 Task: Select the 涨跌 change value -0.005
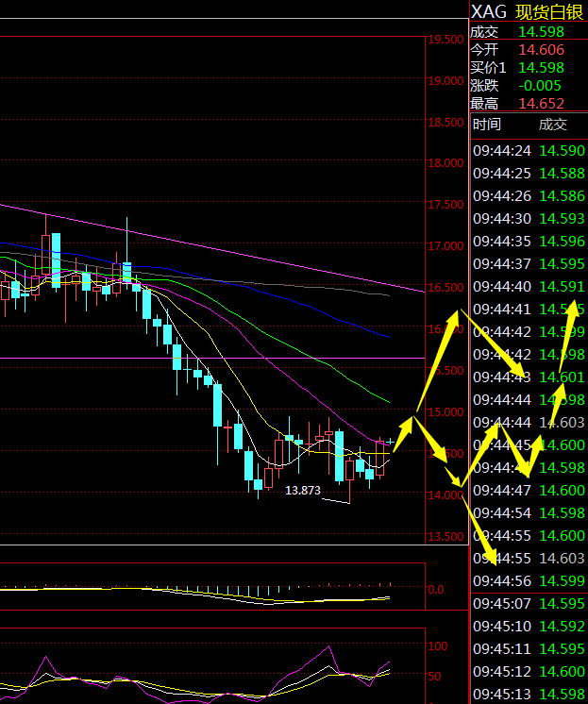(541, 86)
